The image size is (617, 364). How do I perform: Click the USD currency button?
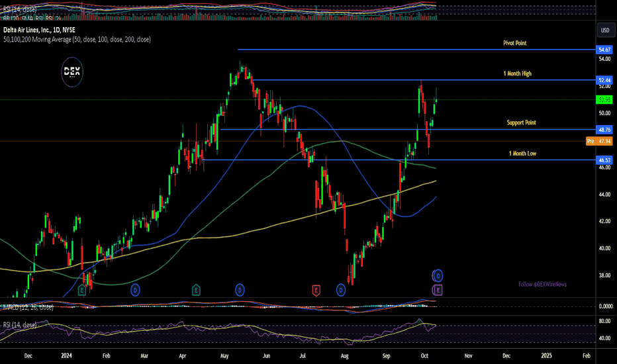(605, 30)
